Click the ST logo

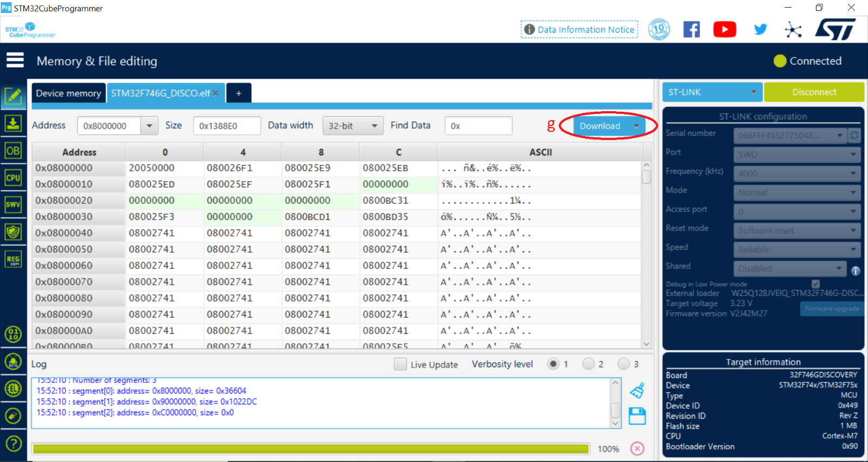[x=835, y=29]
